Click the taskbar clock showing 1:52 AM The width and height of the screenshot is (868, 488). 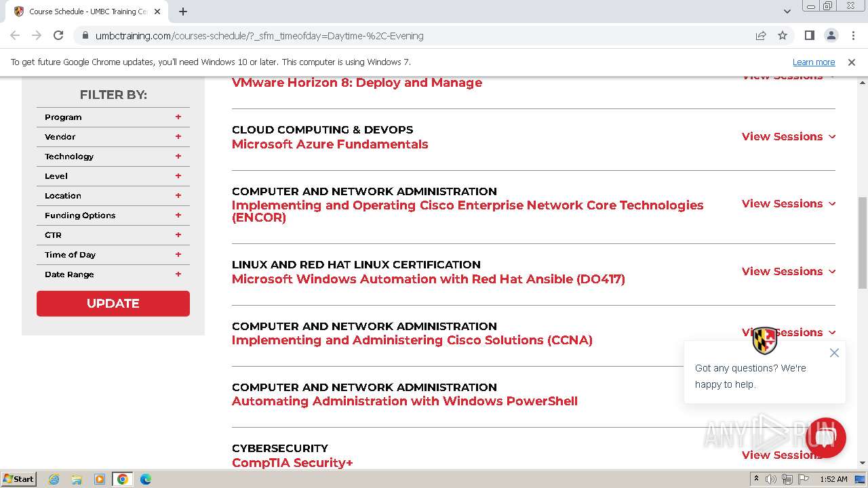click(x=833, y=479)
